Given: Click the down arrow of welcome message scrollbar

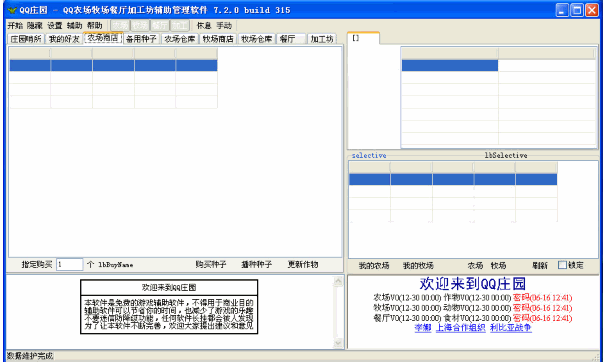Looking at the screenshot, I should pos(338,342).
